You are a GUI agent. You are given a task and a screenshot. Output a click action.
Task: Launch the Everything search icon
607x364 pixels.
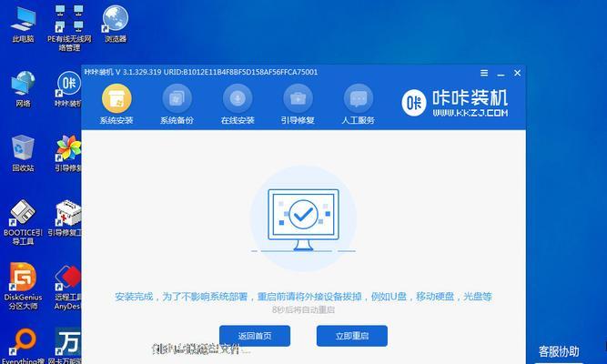(23, 346)
